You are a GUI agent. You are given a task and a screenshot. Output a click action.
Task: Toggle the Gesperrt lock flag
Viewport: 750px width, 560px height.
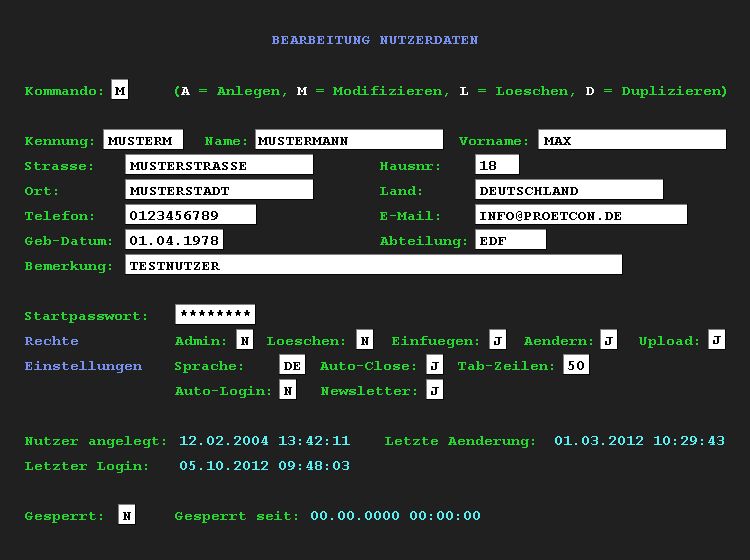[x=126, y=516]
